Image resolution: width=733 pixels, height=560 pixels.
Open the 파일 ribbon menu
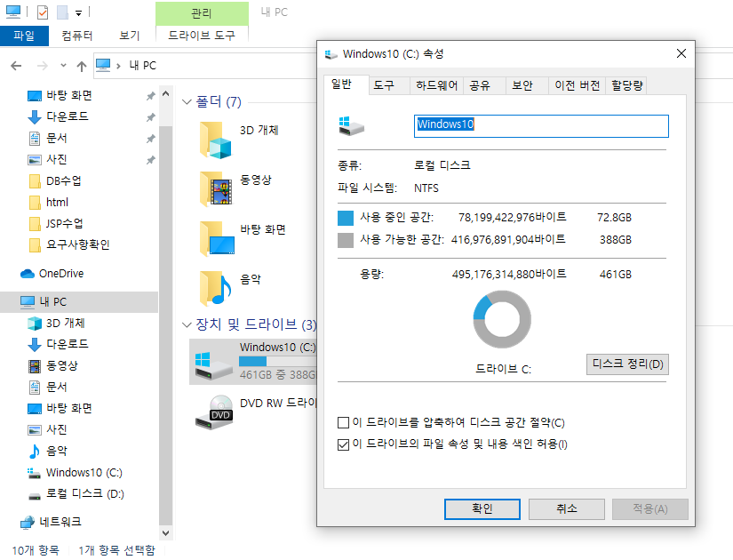[x=24, y=36]
